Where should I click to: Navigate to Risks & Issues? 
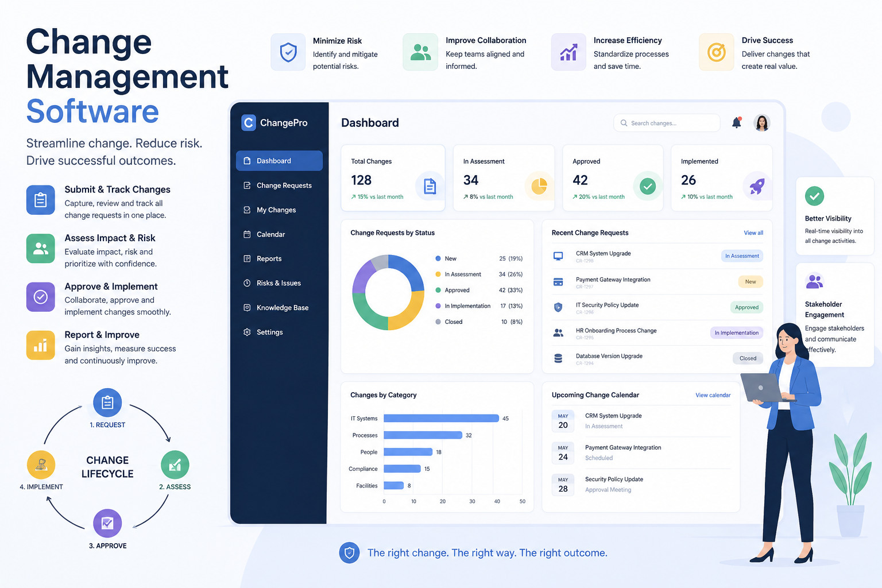click(279, 283)
